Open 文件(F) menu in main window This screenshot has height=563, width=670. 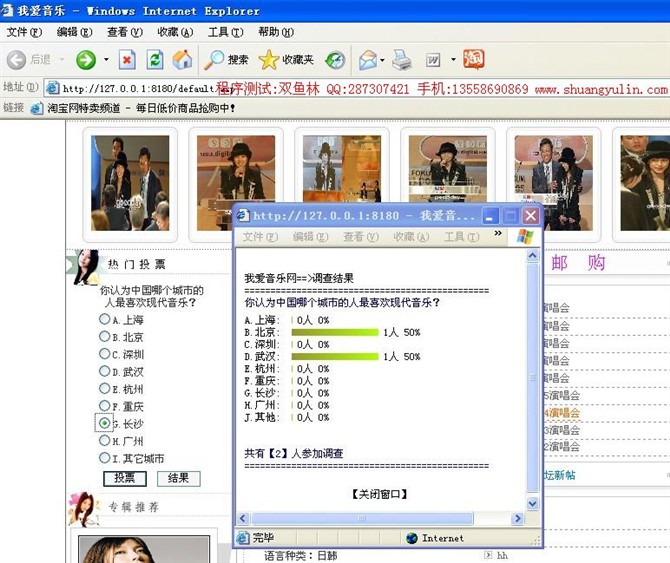coord(24,32)
